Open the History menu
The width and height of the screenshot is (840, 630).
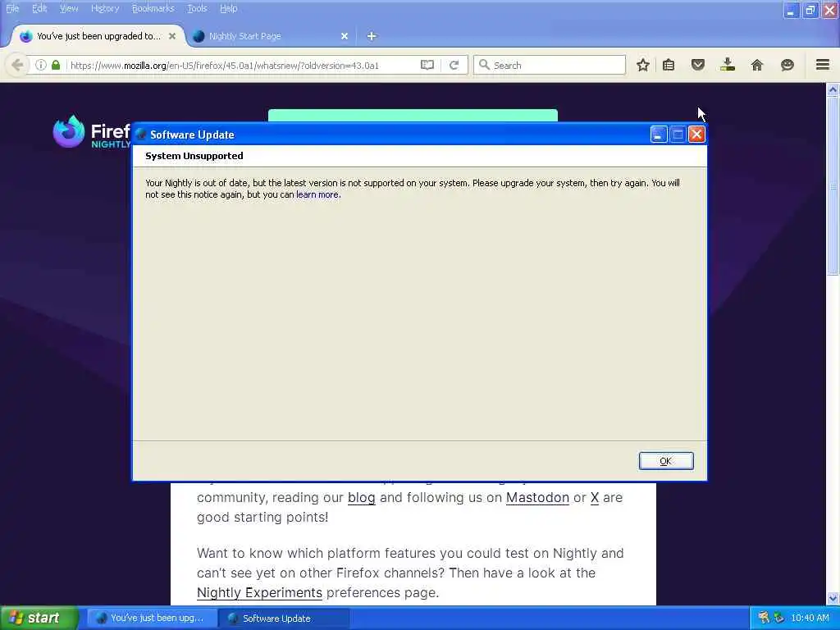pos(105,8)
